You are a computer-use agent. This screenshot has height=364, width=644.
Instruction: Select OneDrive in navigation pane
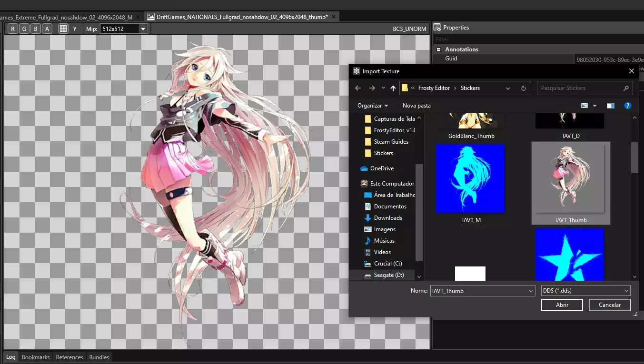coord(382,168)
